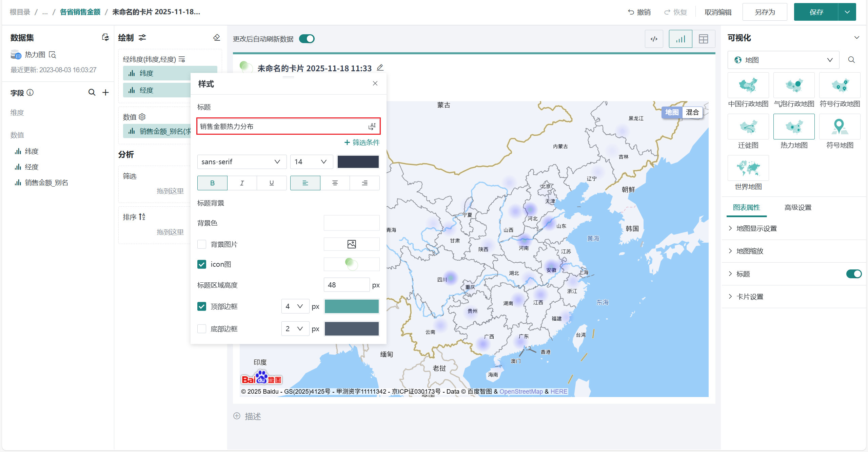Toggle 更改后自动刷新数据 switch
The width and height of the screenshot is (868, 452).
coord(307,39)
